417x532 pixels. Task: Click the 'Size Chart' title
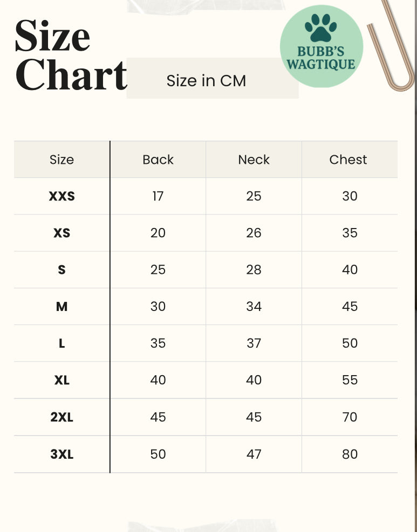(70, 56)
